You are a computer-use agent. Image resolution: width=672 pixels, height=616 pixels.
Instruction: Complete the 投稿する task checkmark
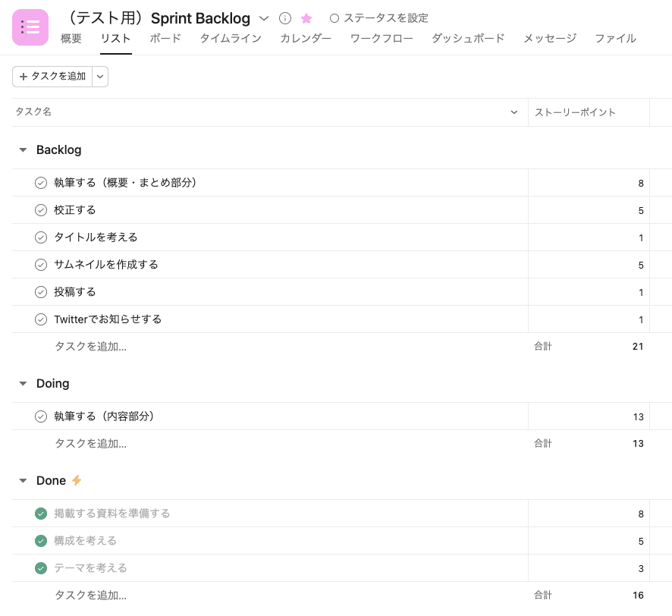point(41,292)
